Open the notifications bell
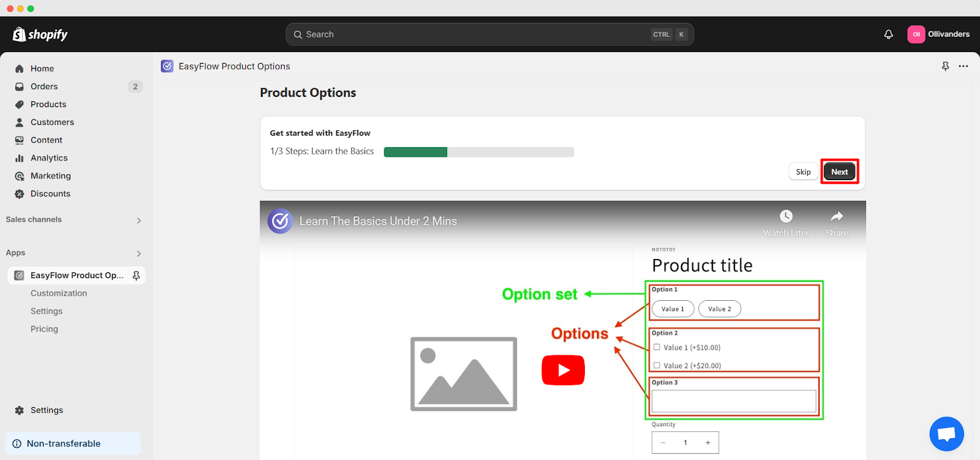Screen dimensions: 980x460 coord(888,34)
